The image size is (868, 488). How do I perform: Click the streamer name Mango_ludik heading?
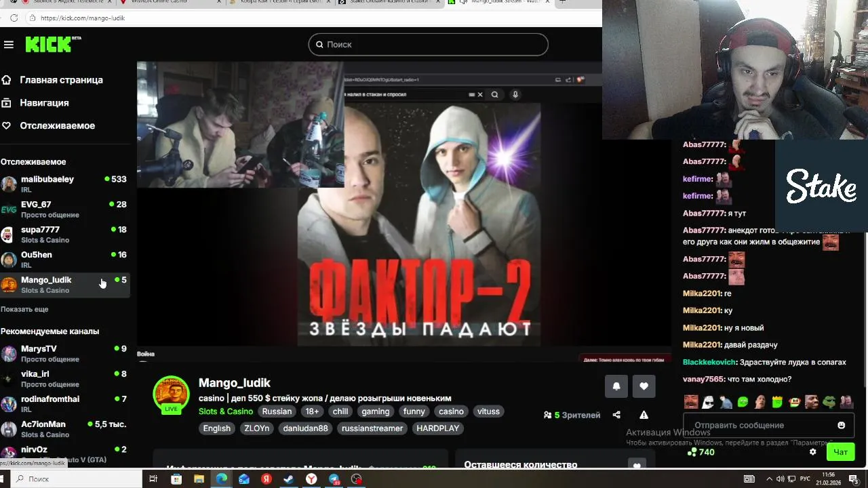tap(235, 383)
